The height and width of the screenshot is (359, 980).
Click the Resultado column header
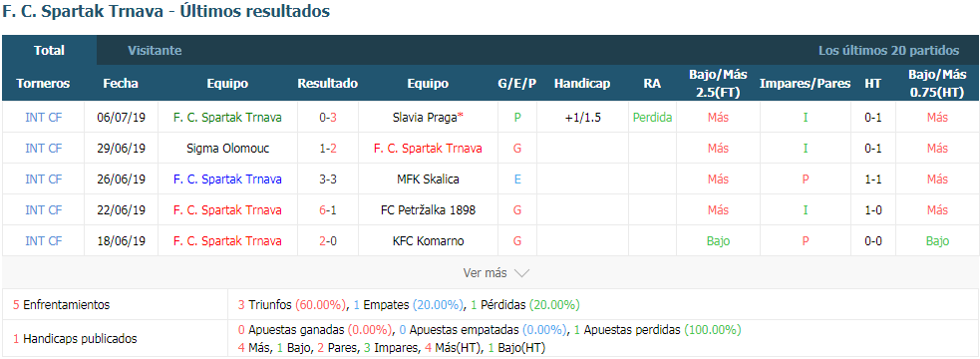[x=328, y=83]
